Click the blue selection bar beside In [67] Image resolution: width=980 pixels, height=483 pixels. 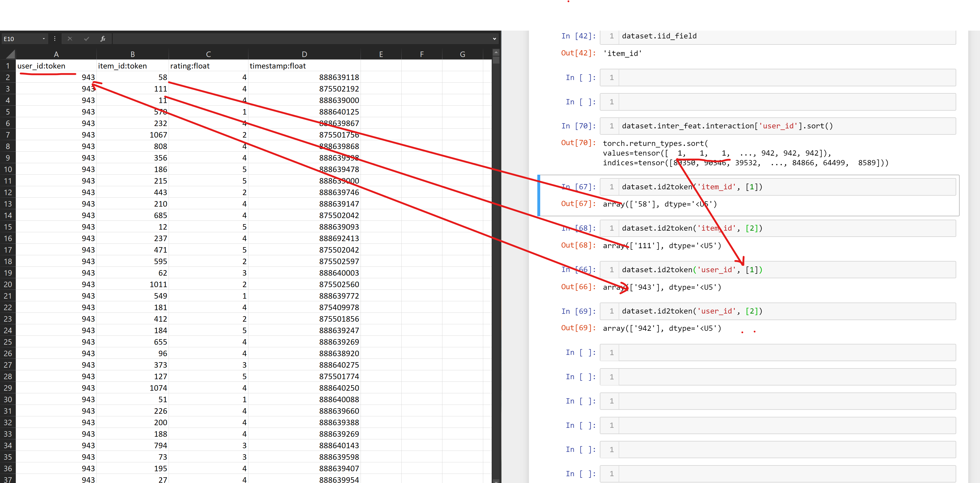pos(539,195)
